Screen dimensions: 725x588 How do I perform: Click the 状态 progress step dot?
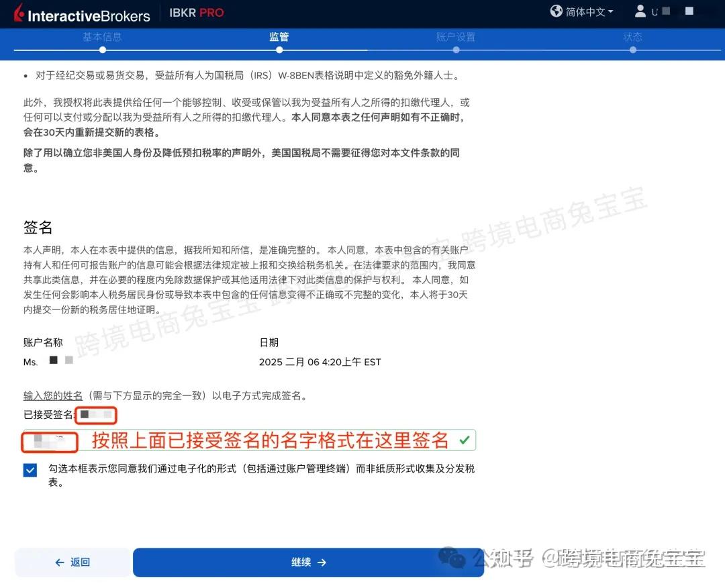pos(633,49)
